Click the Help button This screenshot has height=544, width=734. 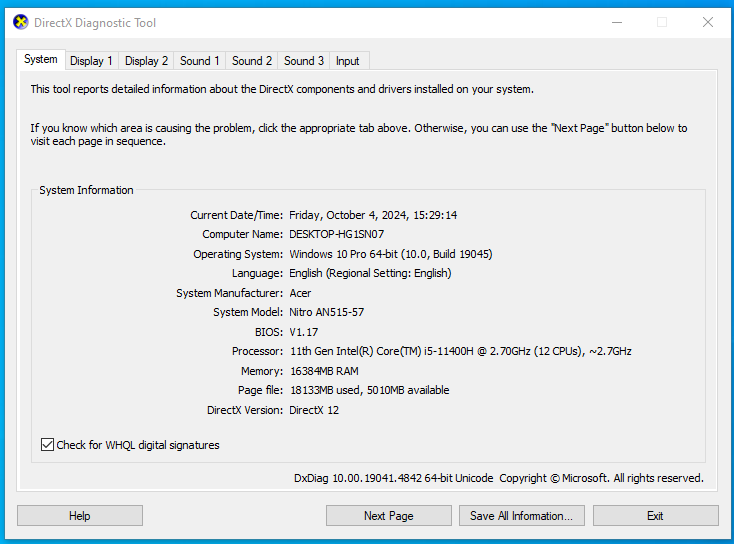(x=80, y=515)
